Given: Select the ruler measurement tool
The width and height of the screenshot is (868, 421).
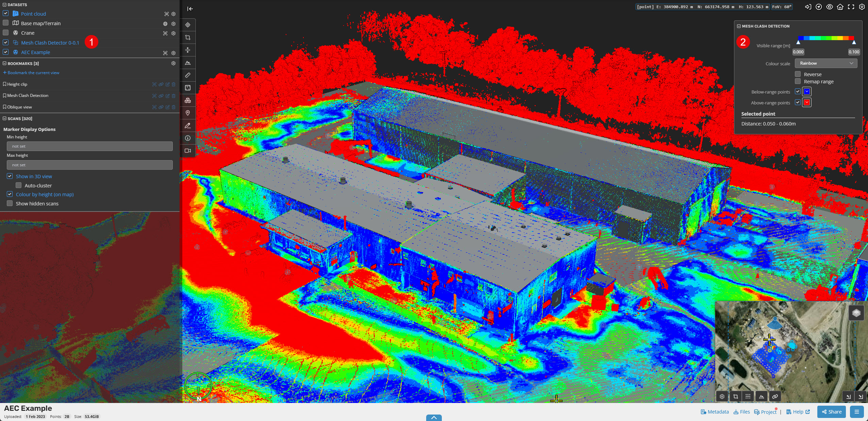Looking at the screenshot, I should pos(188,75).
